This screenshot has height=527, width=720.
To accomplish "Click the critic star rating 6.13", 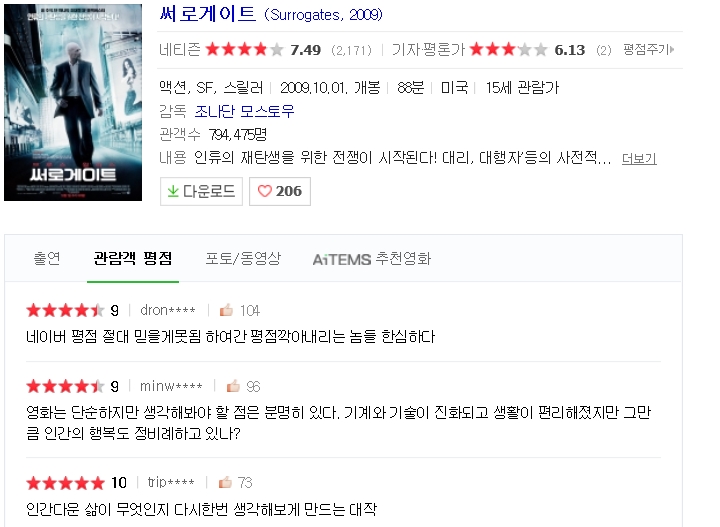I will [508, 49].
